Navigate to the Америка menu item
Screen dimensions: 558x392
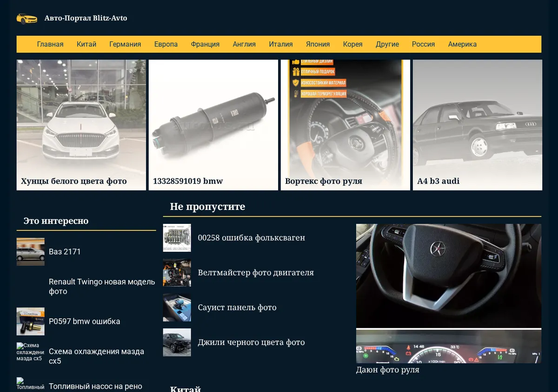[x=462, y=44]
